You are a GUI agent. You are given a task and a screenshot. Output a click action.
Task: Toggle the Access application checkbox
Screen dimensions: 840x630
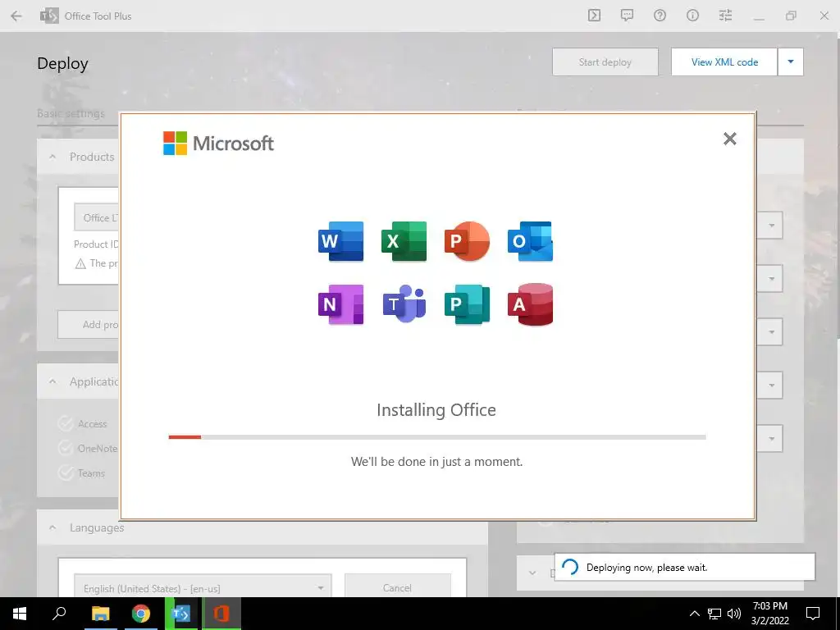pos(66,424)
